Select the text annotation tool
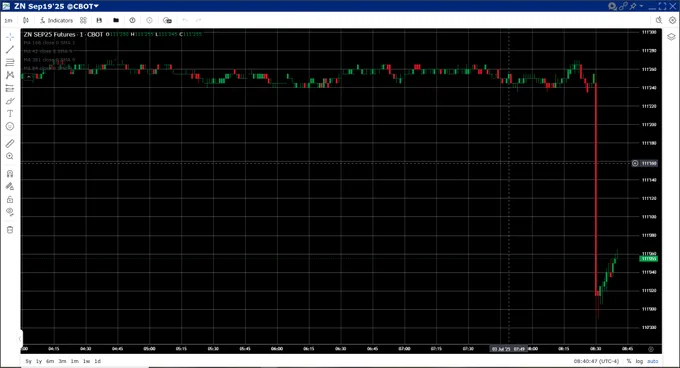Screen dimensions: 680x368 tap(10, 114)
